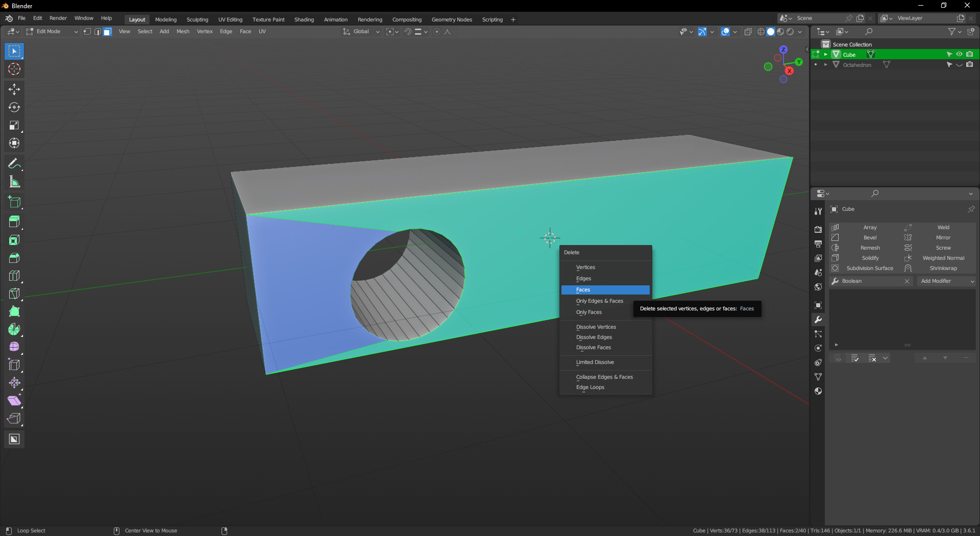The image size is (980, 536).
Task: Switch to face select mode icon
Action: (x=107, y=32)
